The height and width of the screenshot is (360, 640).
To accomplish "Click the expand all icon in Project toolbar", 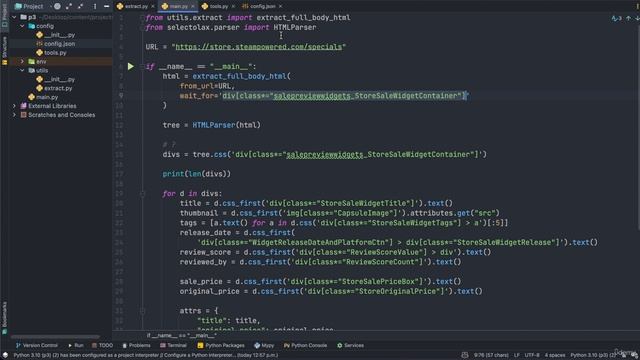I will pos(69,6).
